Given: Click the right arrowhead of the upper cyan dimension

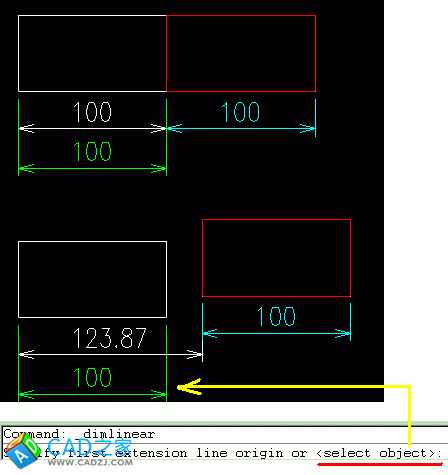Looking at the screenshot, I should 307,128.
